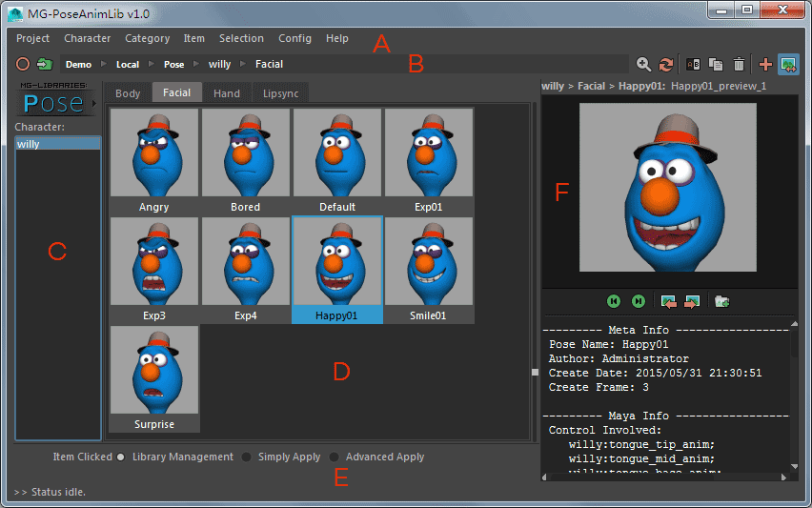Image resolution: width=812 pixels, height=508 pixels.
Task: Click the Local breadcrumb path segment
Action: 127,65
